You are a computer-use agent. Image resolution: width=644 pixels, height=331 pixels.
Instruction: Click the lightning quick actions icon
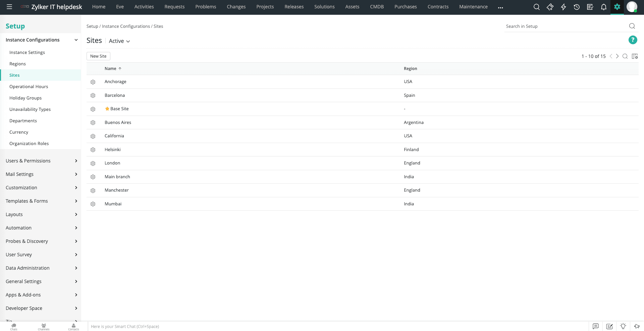(563, 7)
